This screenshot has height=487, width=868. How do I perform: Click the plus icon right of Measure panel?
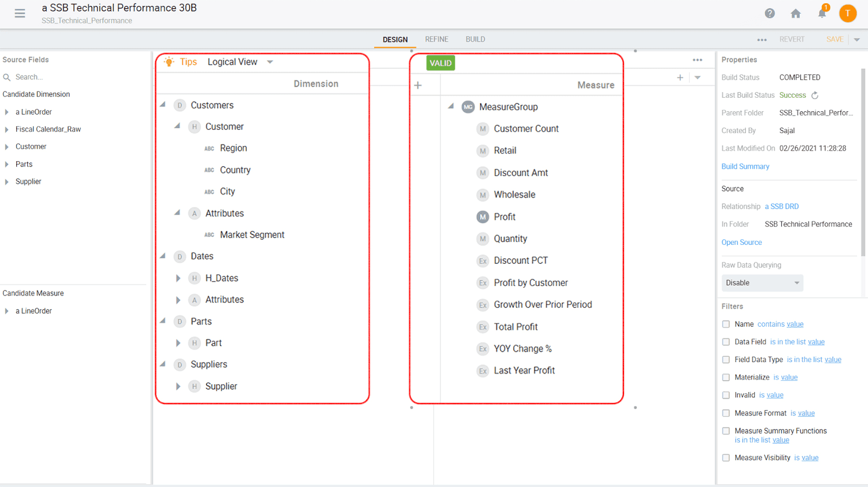click(x=680, y=78)
